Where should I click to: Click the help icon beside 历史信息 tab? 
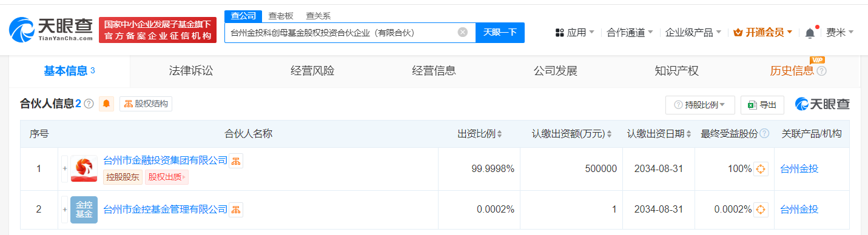click(x=822, y=71)
